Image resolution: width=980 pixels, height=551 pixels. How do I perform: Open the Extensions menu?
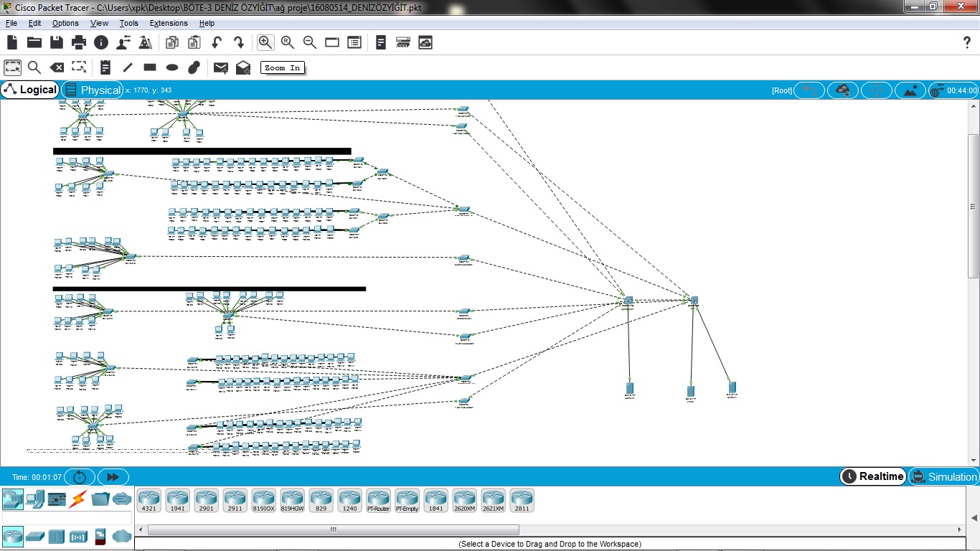click(168, 23)
